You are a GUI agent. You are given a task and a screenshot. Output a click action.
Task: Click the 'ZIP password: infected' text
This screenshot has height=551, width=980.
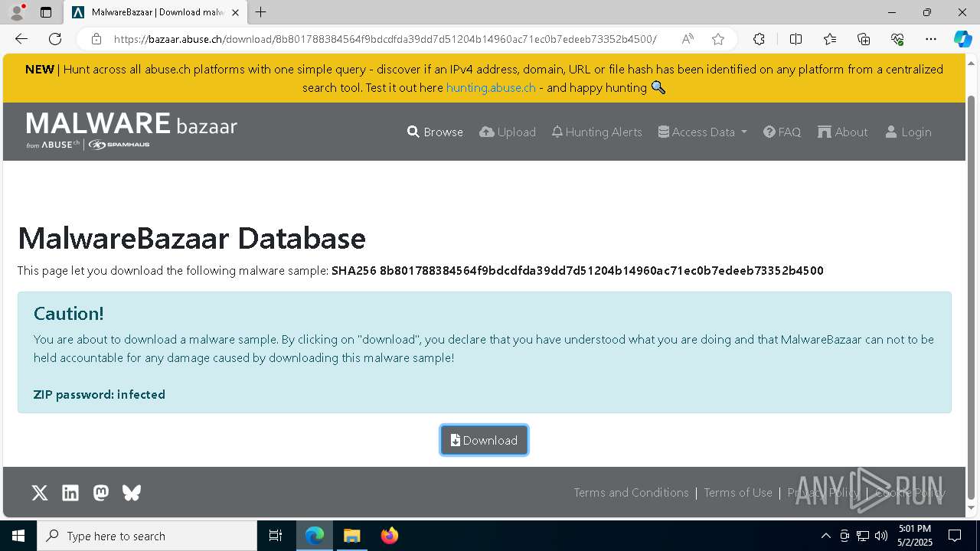[x=100, y=394]
